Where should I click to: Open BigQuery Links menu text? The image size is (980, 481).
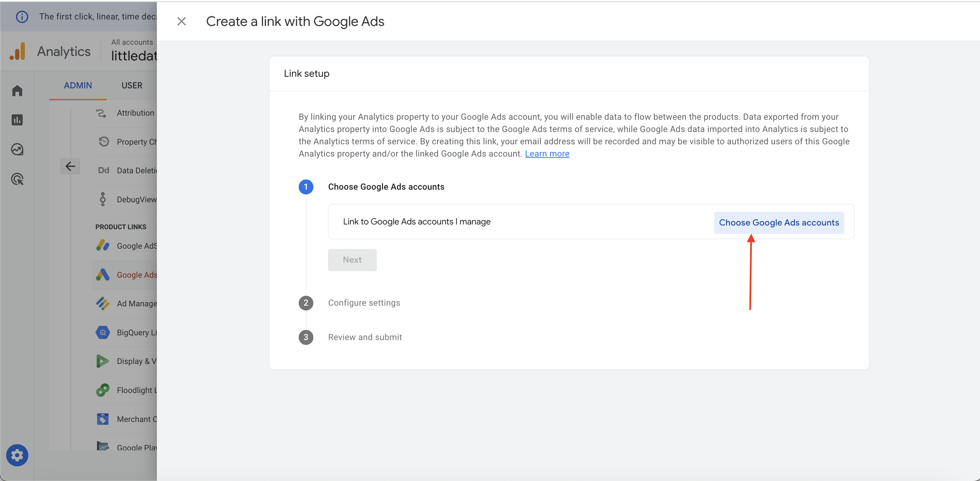click(137, 332)
